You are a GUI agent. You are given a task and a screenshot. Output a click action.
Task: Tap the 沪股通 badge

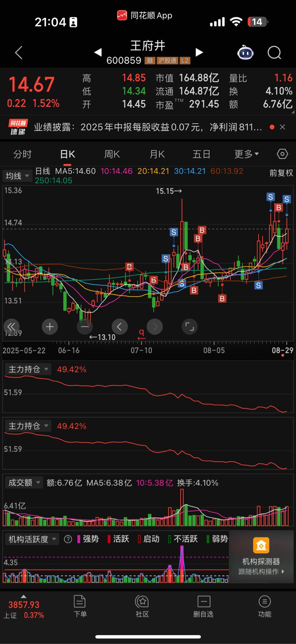point(167,61)
